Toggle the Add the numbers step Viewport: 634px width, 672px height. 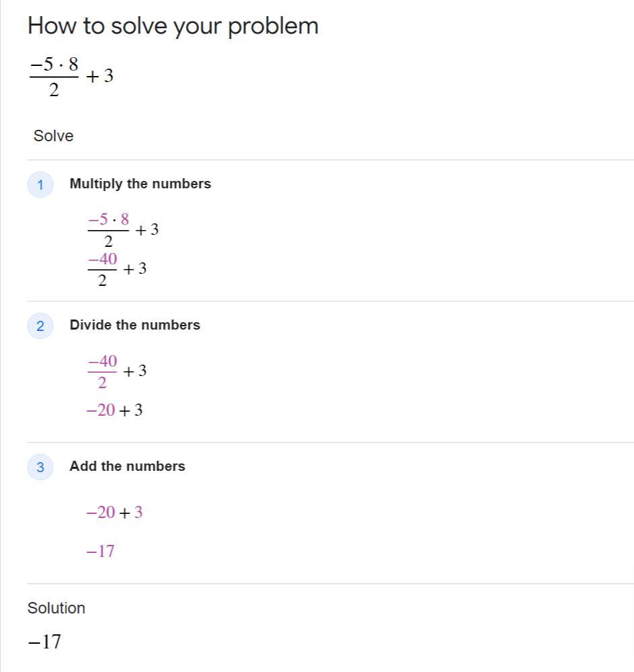click(x=127, y=466)
